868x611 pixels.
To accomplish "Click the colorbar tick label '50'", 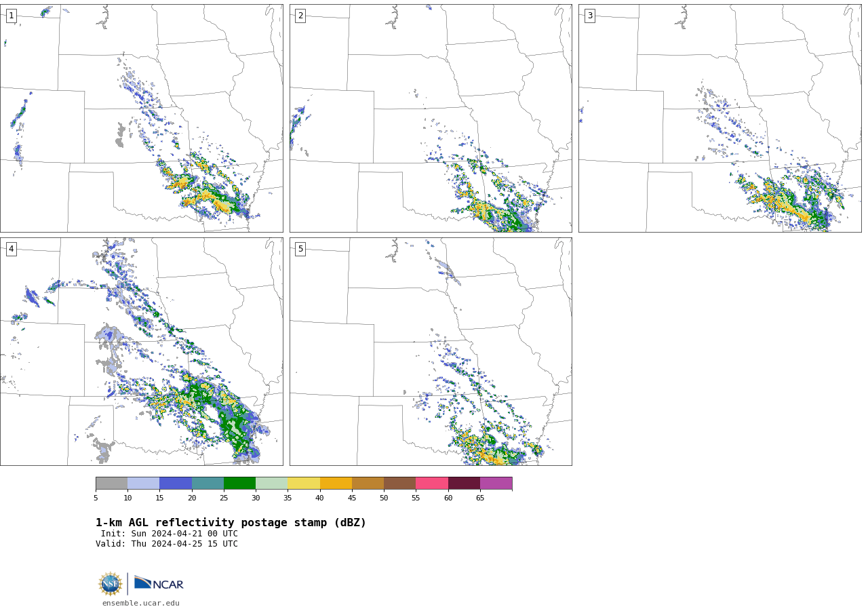I will (x=384, y=498).
